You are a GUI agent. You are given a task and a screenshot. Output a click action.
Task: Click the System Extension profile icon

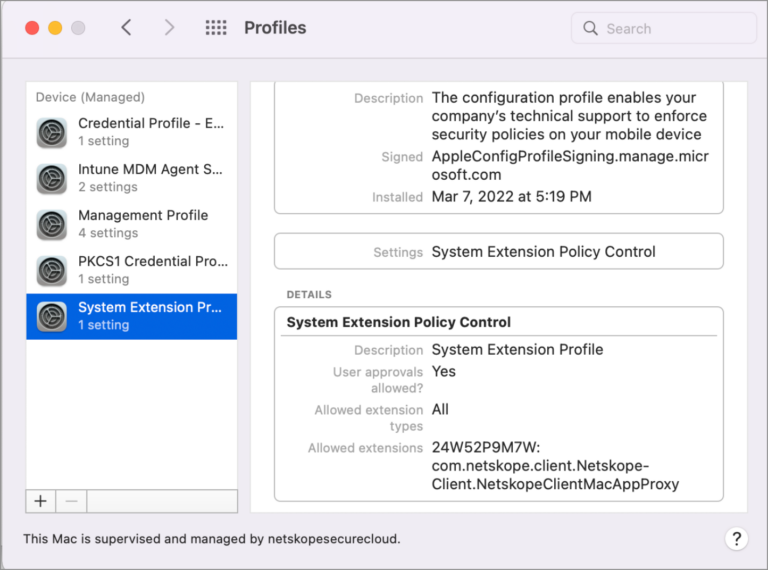pyautogui.click(x=52, y=316)
